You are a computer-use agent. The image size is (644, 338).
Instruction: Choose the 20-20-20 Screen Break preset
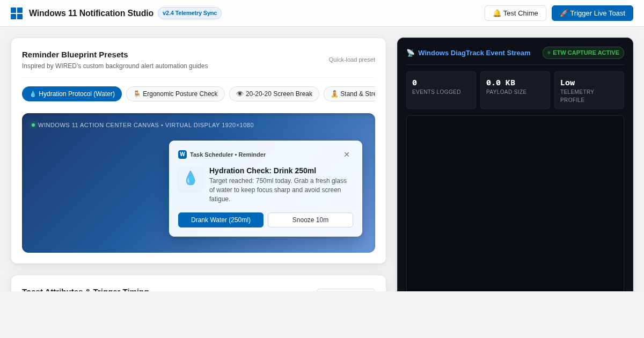point(274,94)
